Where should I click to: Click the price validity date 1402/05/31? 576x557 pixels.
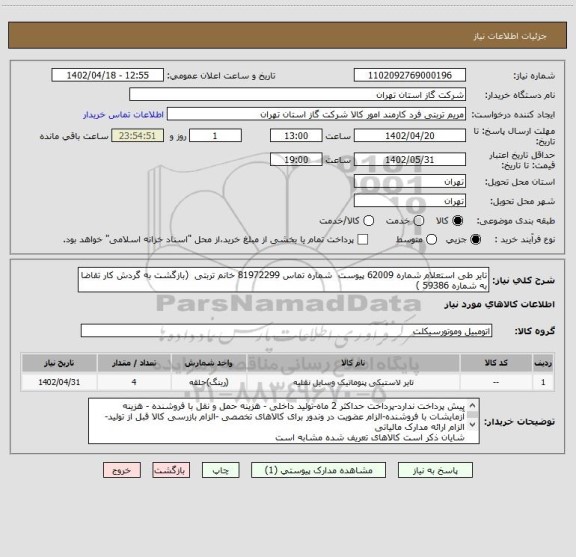pos(410,159)
